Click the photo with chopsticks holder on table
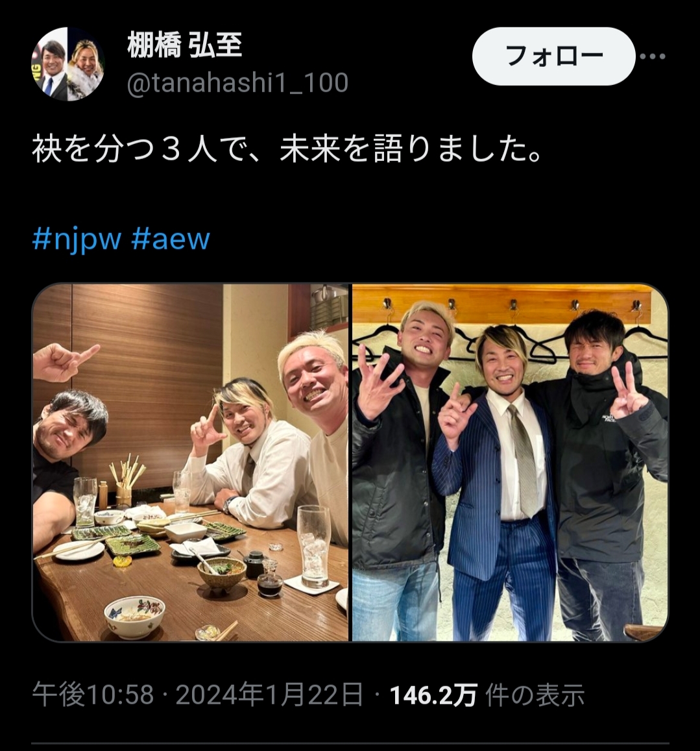The height and width of the screenshot is (751, 700). [x=190, y=462]
